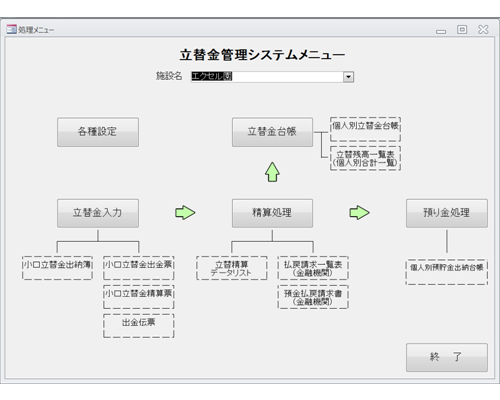Choose the 立替精算データリスト box
The image size is (500, 400).
coord(232,268)
